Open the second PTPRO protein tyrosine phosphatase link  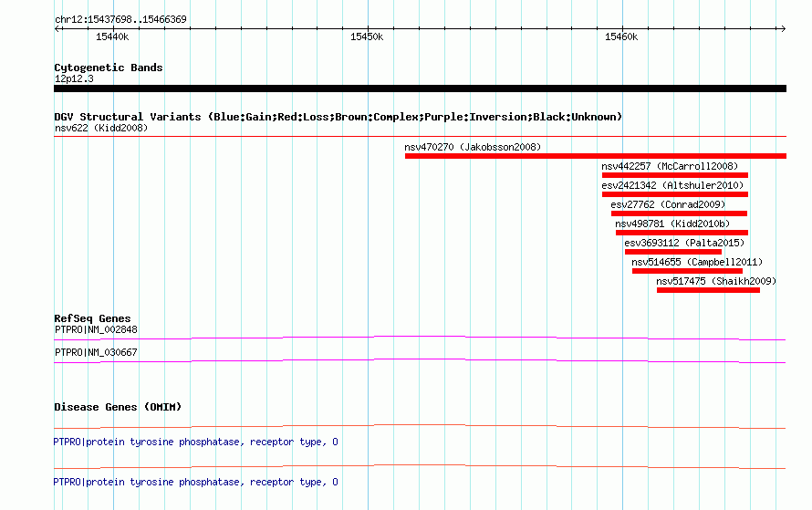click(x=196, y=482)
